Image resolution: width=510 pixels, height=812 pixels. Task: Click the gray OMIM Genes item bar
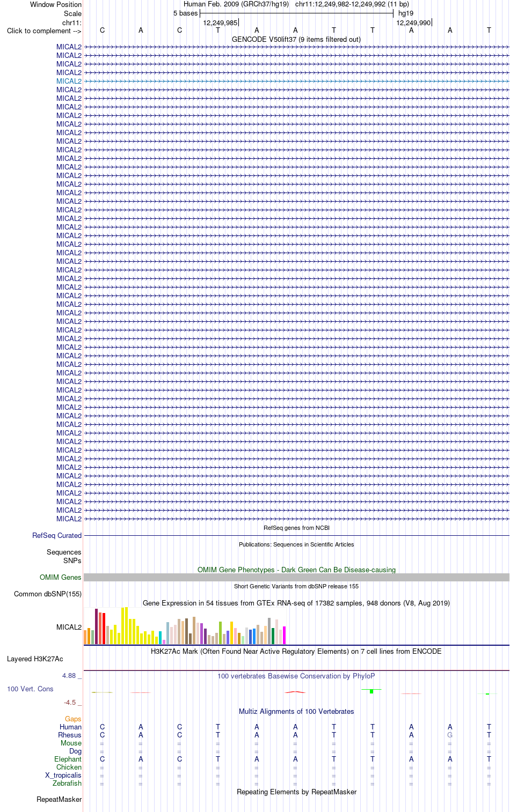pos(296,577)
